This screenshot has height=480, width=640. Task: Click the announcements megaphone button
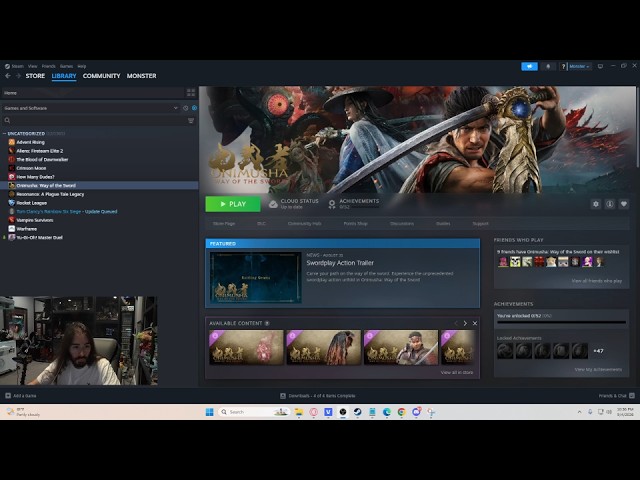pos(529,67)
